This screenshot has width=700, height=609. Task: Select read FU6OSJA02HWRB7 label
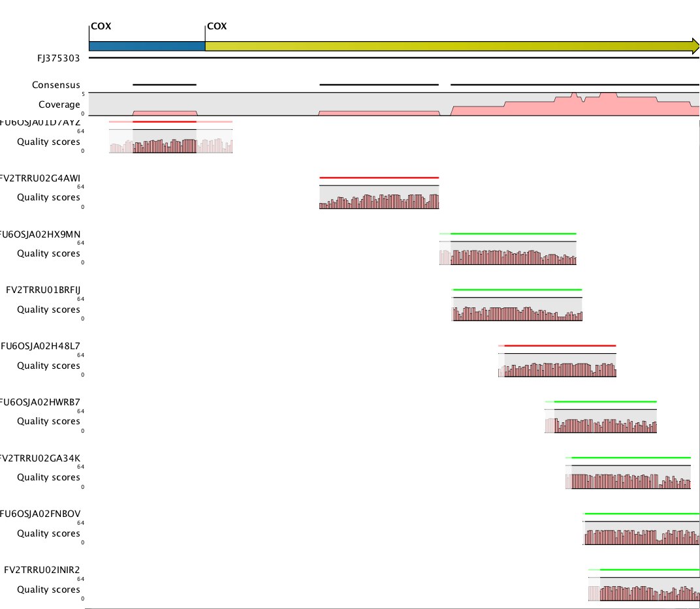coord(40,401)
